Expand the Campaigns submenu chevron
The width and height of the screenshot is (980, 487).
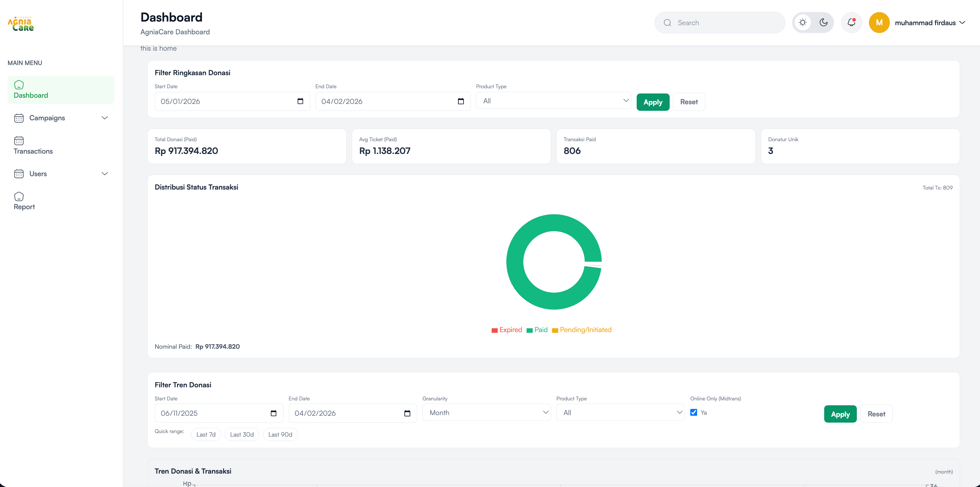tap(105, 118)
